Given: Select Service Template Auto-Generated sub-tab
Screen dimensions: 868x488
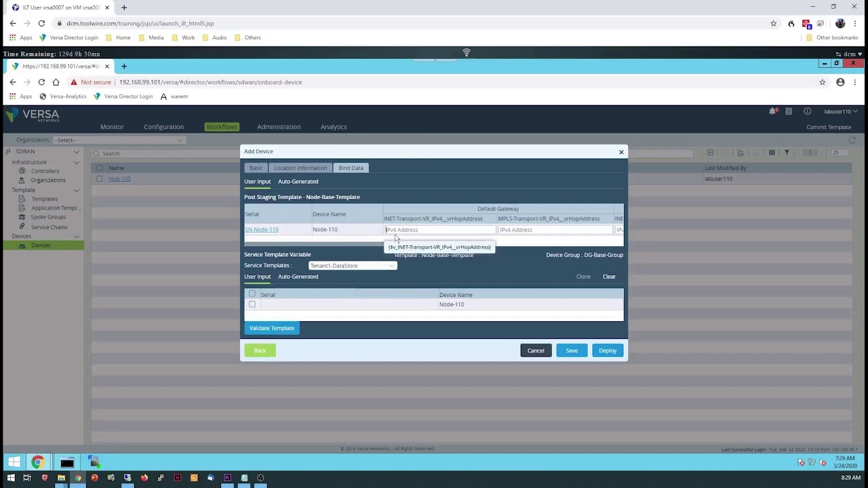Looking at the screenshot, I should [x=298, y=277].
